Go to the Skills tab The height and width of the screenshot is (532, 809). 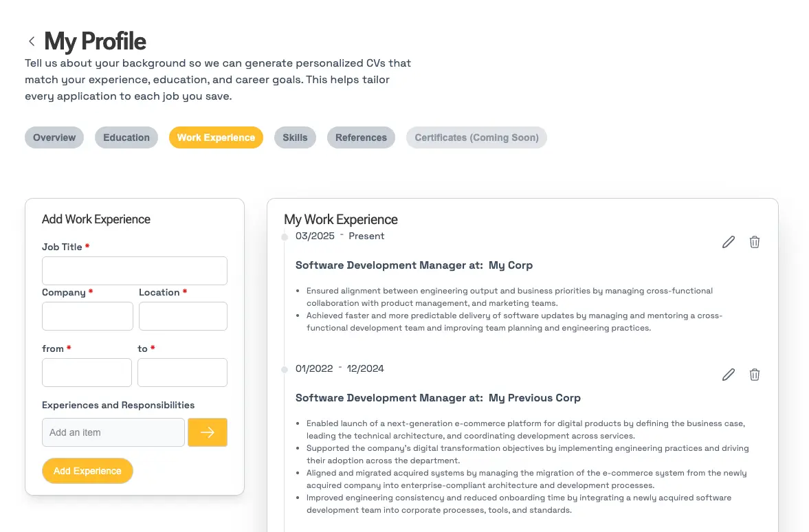coord(295,137)
